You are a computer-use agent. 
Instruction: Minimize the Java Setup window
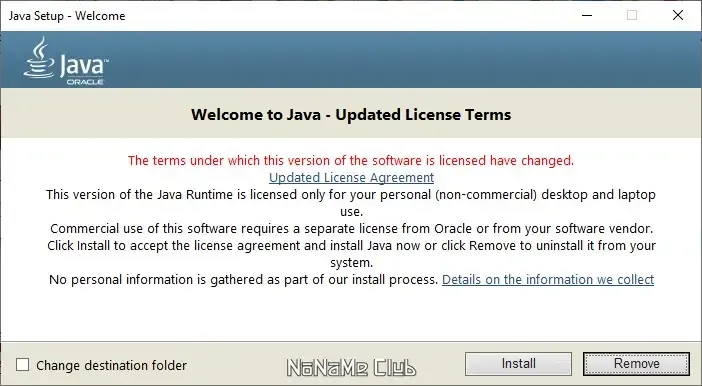pos(587,15)
